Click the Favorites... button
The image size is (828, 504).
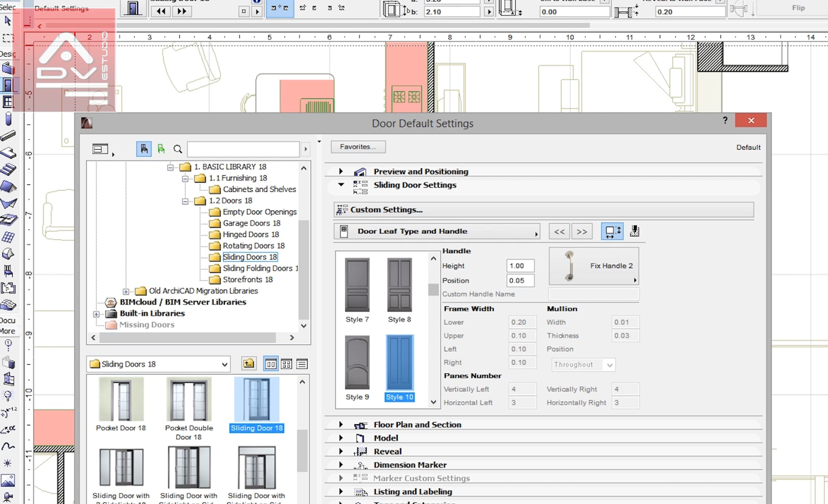358,147
